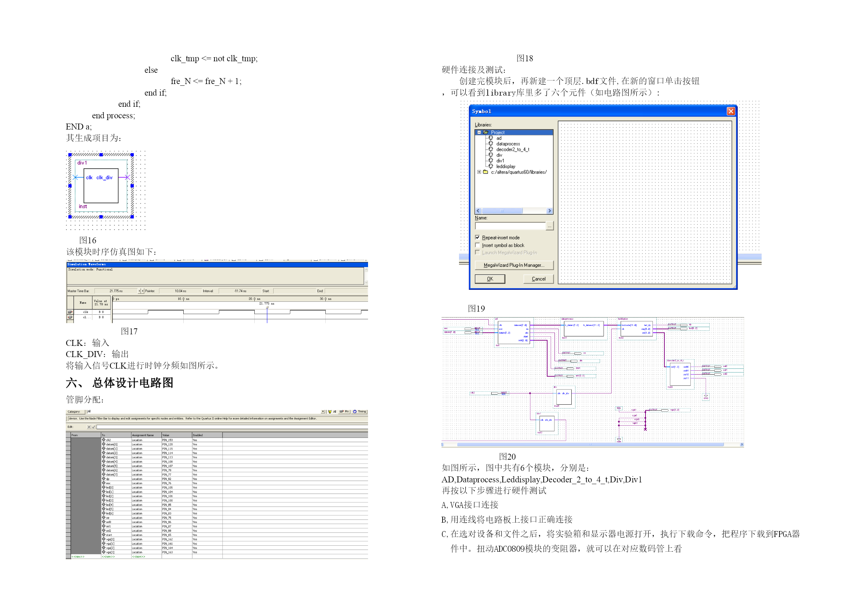Click the Libraries list right scroll arrow
The image size is (868, 614).
(549, 211)
